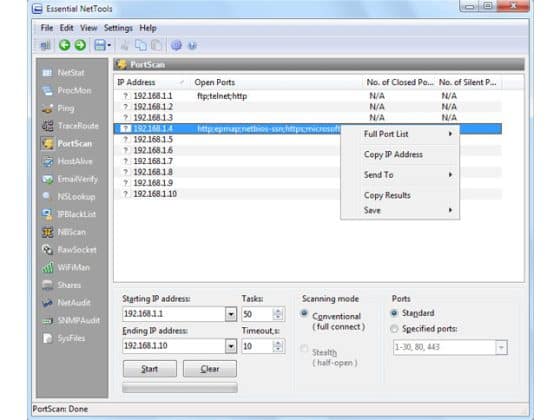Image resolution: width=560 pixels, height=420 pixels.
Task: Click the blue Settings gear toolbar icon
Action: pos(176,45)
